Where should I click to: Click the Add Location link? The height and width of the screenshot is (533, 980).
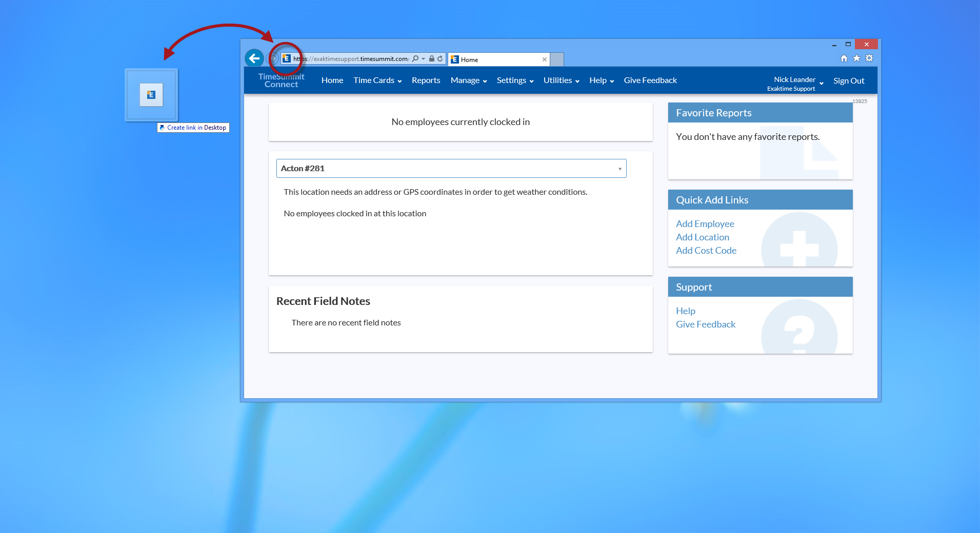702,237
